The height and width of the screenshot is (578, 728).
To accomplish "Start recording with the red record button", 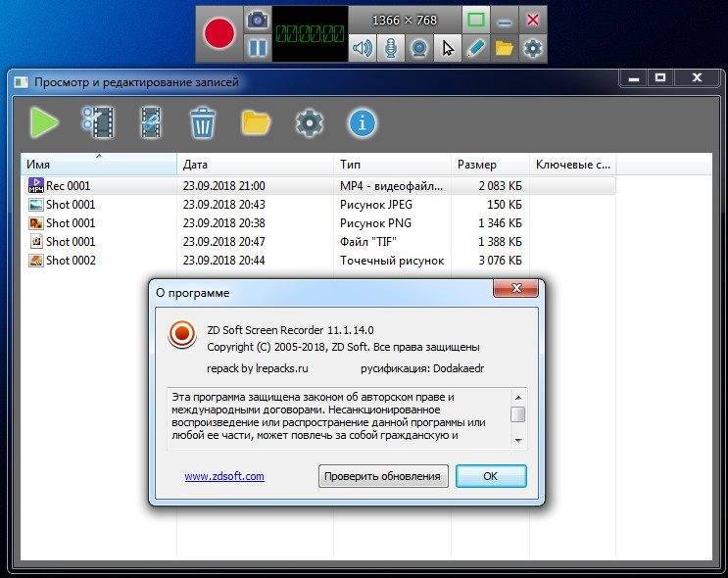I will click(x=219, y=34).
